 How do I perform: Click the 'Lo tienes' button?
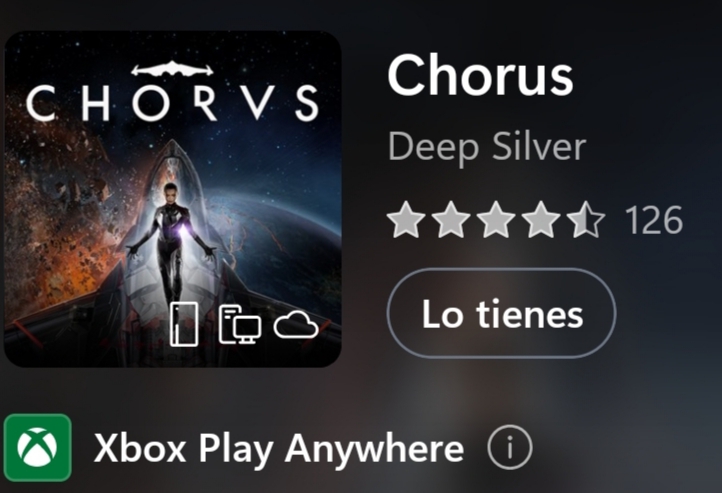(501, 313)
